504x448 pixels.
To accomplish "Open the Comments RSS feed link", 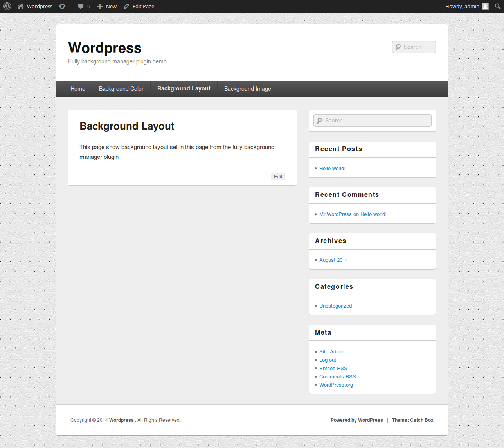I will point(338,377).
